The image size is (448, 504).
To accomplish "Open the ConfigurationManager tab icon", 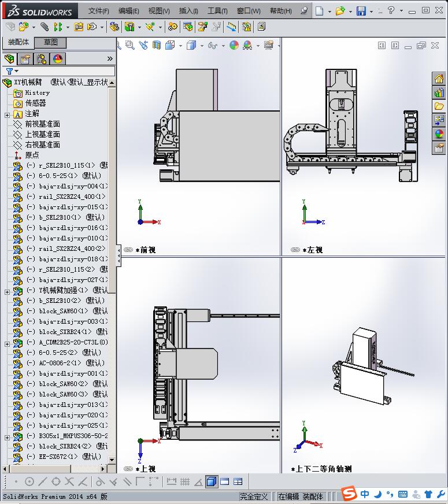I will (42, 59).
